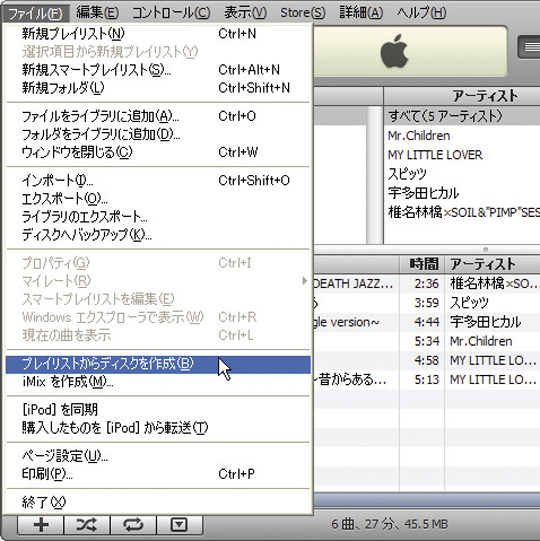This screenshot has height=541, width=540.
Task: Select MY LITTLE LOVER in artist browser
Action: (462, 155)
